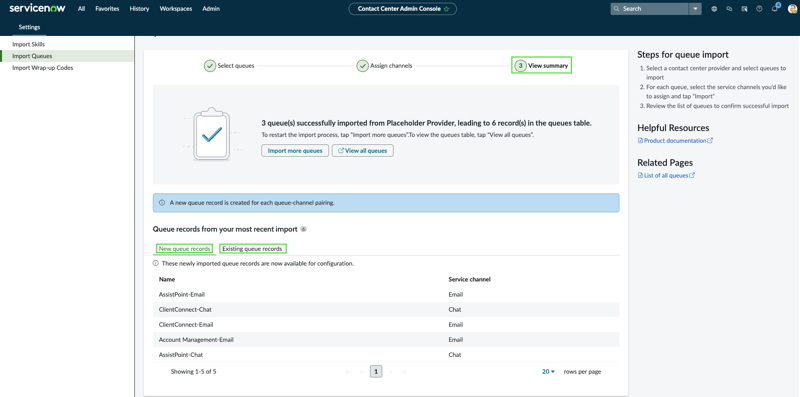This screenshot has height=397, width=800.
Task: Click the Name column header
Action: pos(166,280)
